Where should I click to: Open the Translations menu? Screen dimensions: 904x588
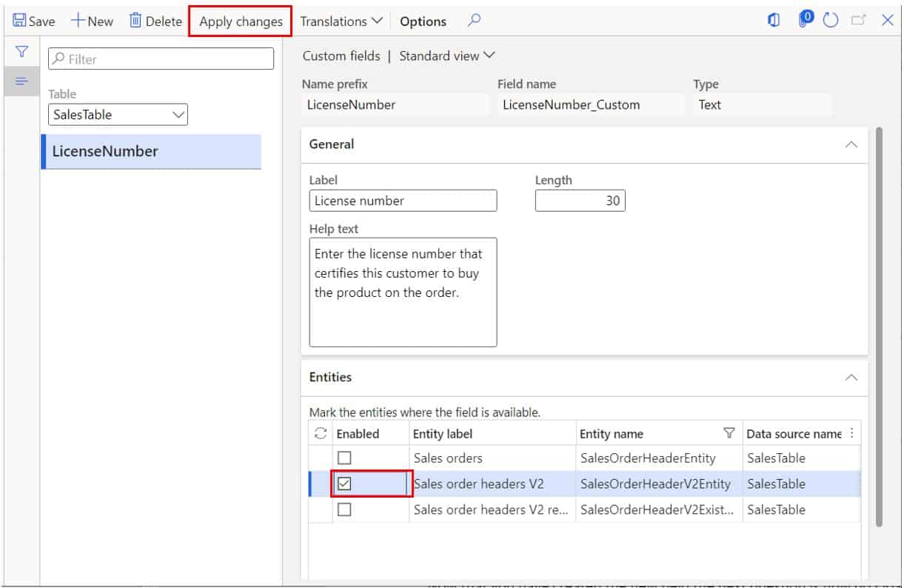[340, 21]
